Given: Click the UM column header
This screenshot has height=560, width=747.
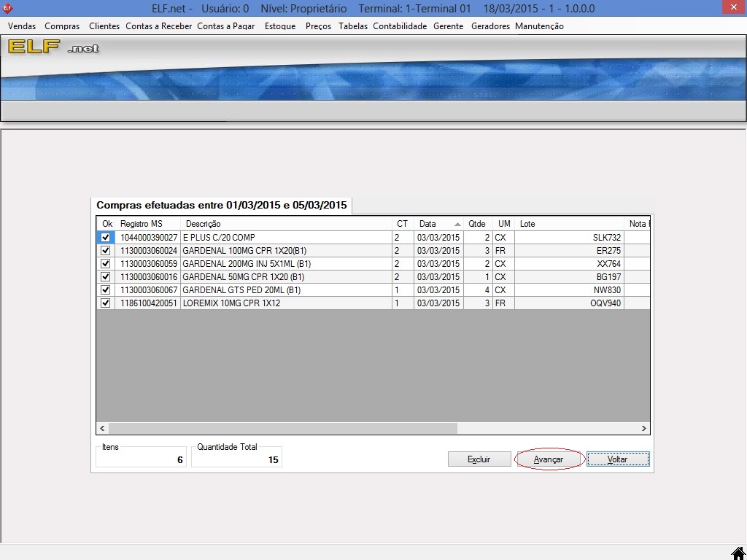Looking at the screenshot, I should tap(503, 224).
